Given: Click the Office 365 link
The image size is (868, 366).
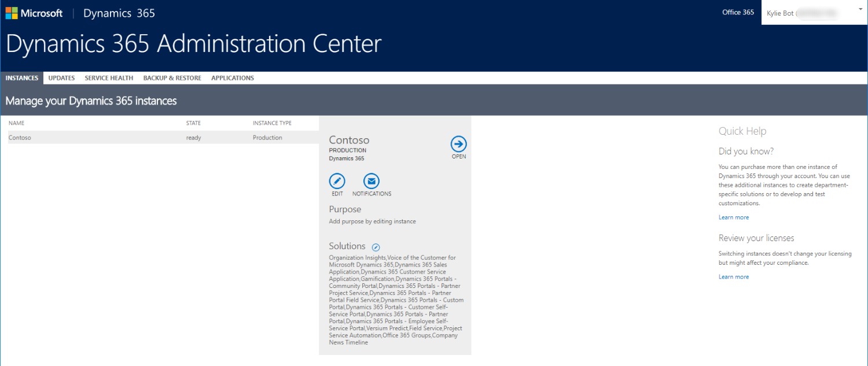Looking at the screenshot, I should pyautogui.click(x=738, y=12).
